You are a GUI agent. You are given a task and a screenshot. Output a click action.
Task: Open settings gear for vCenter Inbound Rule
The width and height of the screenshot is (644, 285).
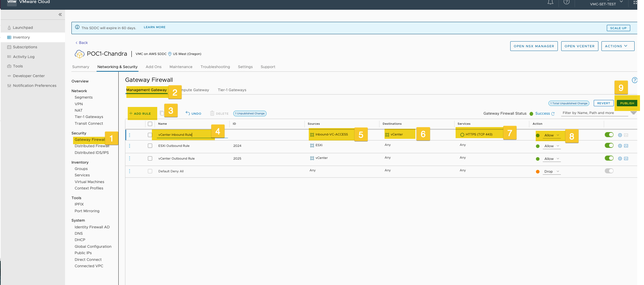click(620, 135)
